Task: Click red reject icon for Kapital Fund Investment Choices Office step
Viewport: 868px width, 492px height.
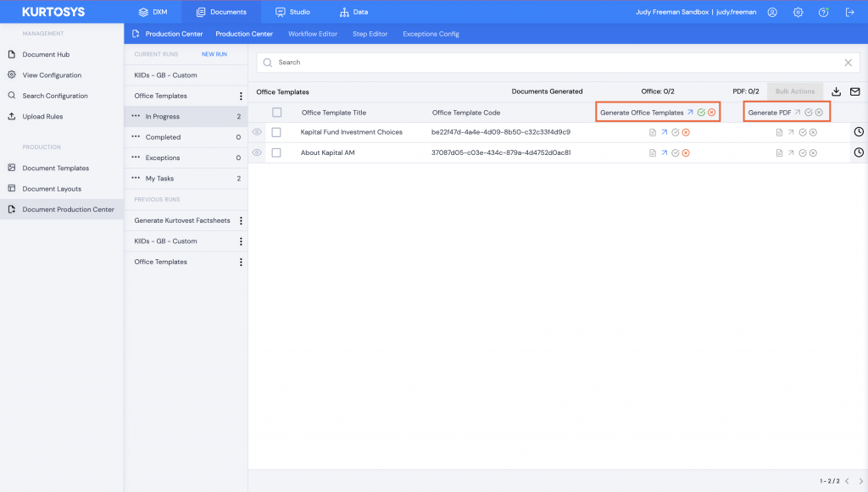Action: coord(686,133)
